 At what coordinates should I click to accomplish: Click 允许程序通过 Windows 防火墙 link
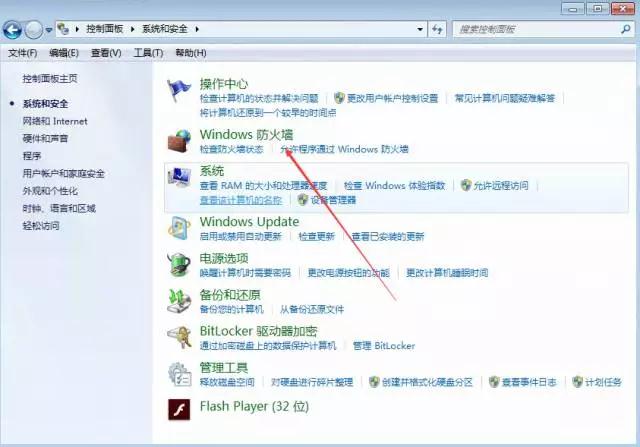(344, 149)
